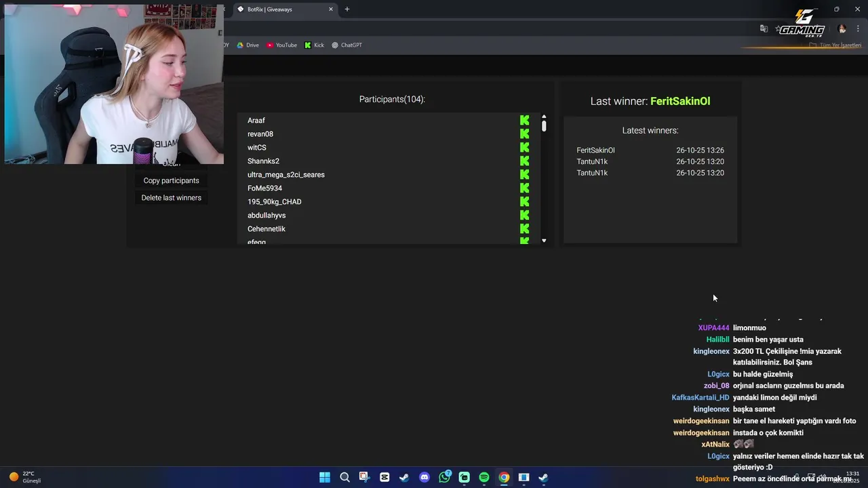Open the YouTube bookmark
The image size is (868, 488).
tap(281, 45)
